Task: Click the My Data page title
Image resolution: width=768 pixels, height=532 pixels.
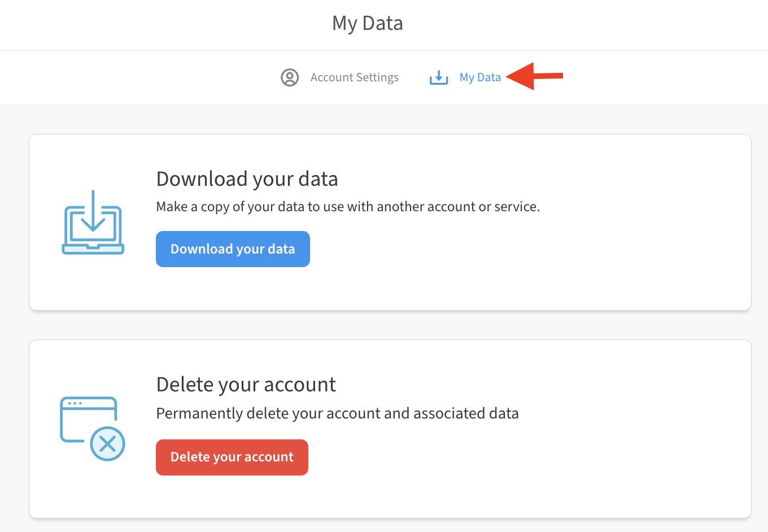Action: (x=367, y=23)
